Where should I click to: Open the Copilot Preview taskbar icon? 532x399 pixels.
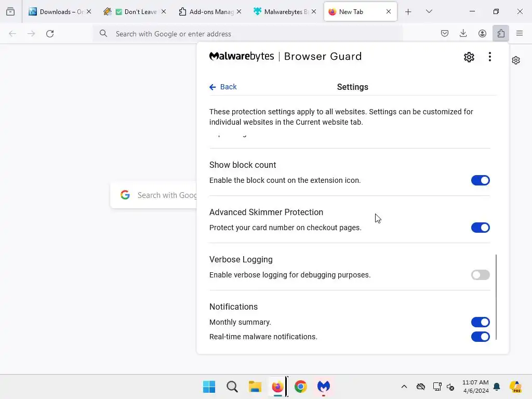[x=515, y=387]
